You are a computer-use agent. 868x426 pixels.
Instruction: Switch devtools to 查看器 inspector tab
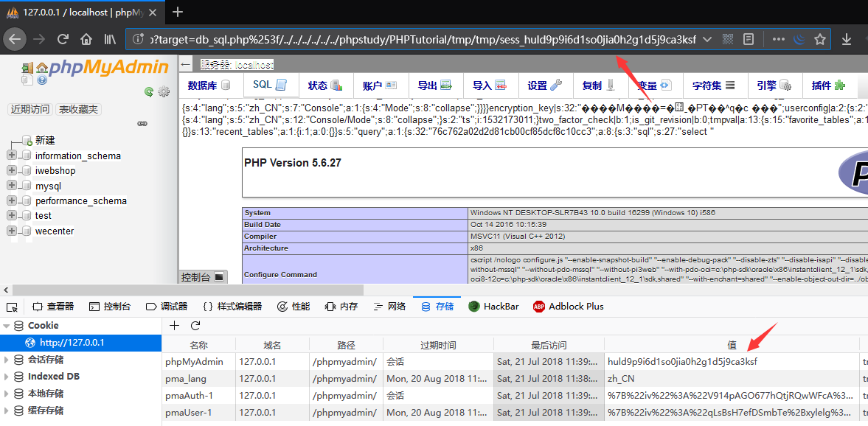(x=53, y=307)
